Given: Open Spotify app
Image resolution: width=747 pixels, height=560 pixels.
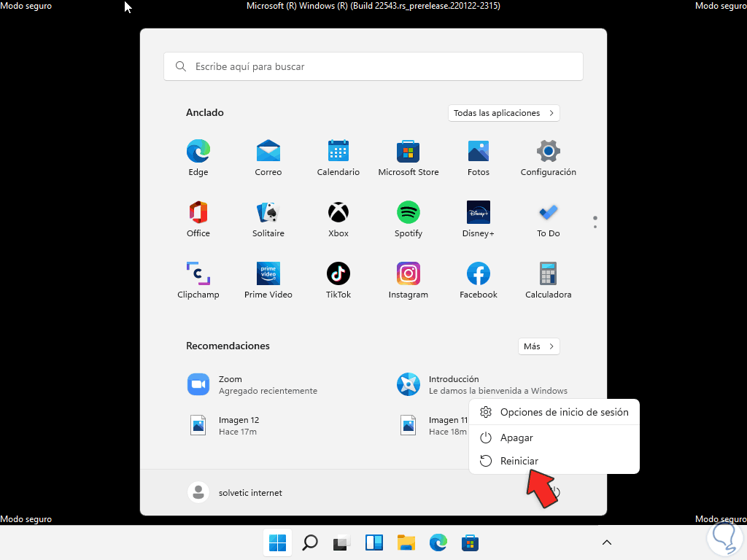Looking at the screenshot, I should (409, 219).
